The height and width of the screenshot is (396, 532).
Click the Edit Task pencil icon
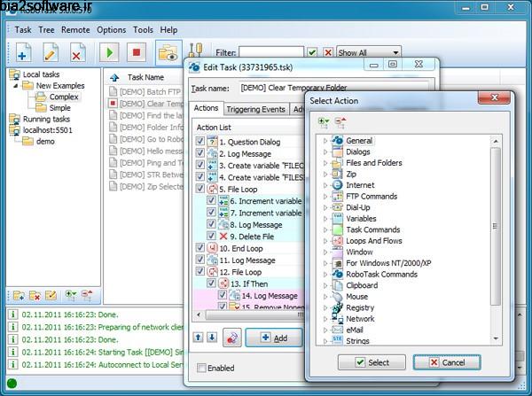50,53
